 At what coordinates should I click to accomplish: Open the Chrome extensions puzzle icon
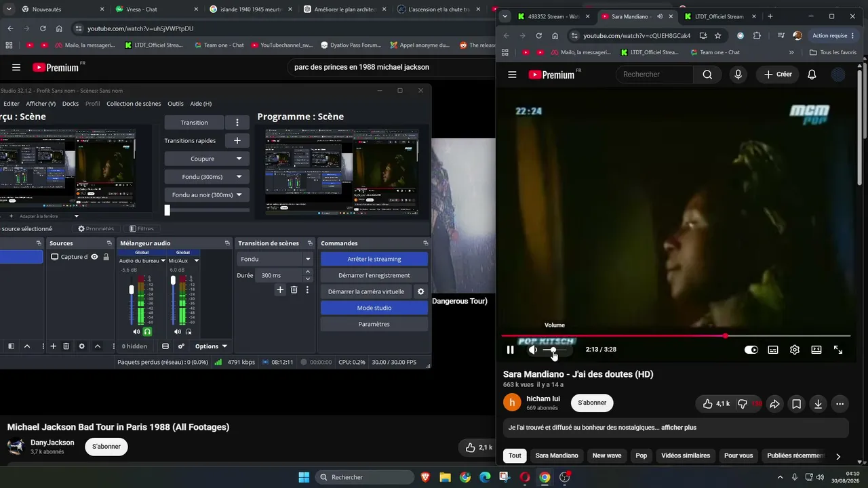point(757,36)
